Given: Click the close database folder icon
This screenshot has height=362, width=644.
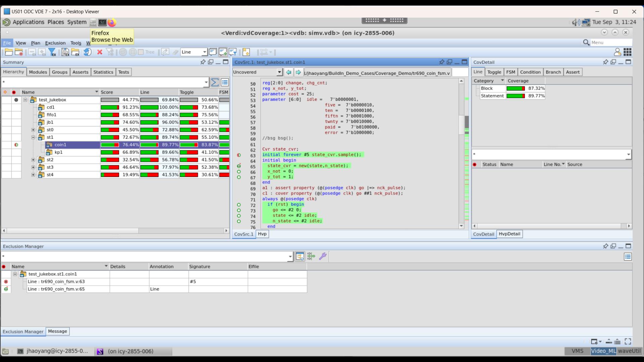Looking at the screenshot, I should point(19,52).
